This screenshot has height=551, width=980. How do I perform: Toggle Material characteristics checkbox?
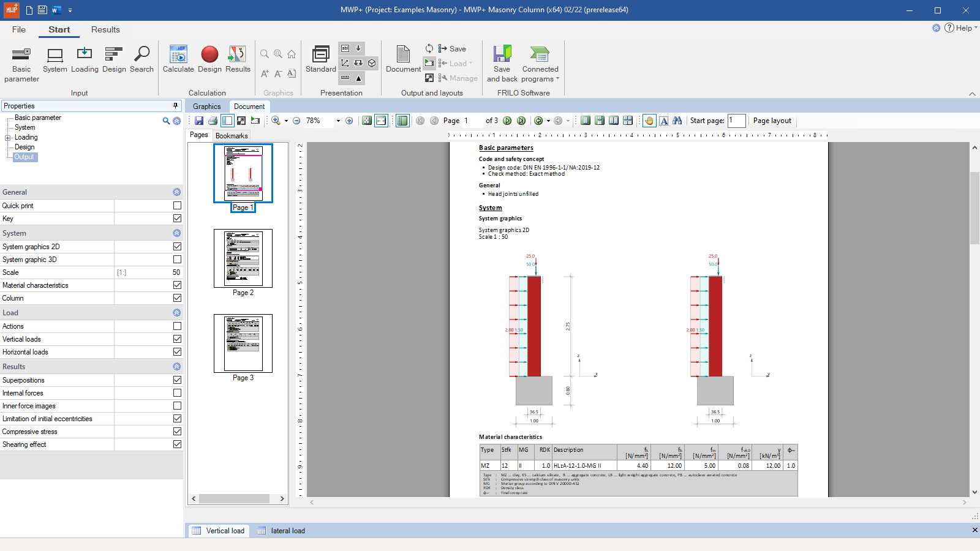click(177, 285)
